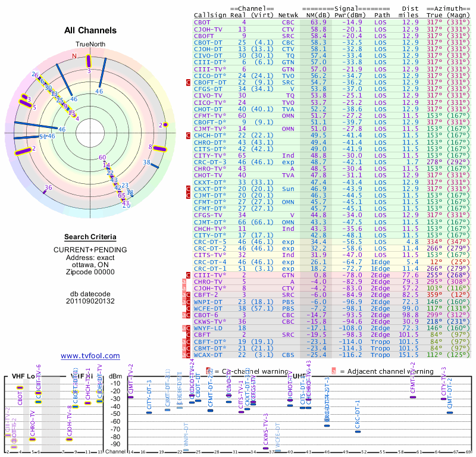
Task: Open the www.tvfool.com link
Action: pos(90,356)
